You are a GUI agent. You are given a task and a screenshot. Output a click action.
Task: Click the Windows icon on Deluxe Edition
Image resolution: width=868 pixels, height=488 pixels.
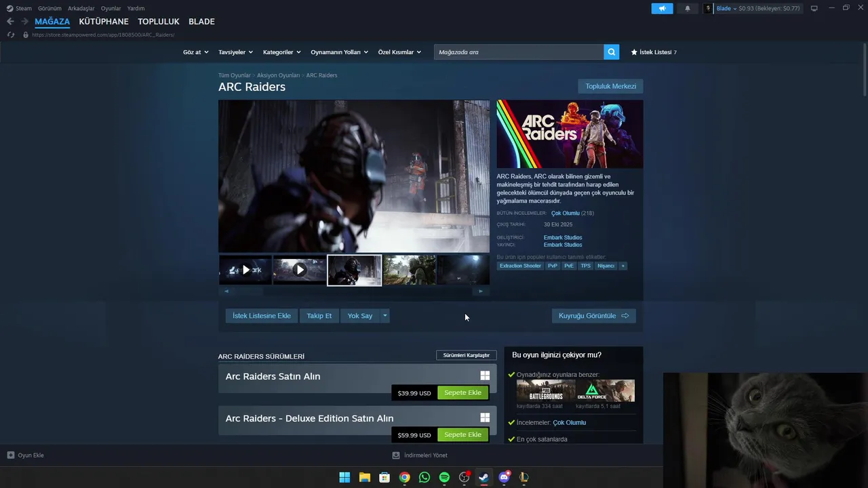pos(485,418)
